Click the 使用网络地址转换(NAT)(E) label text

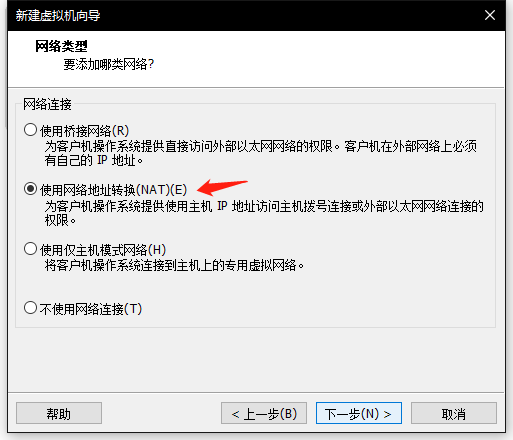(114, 190)
